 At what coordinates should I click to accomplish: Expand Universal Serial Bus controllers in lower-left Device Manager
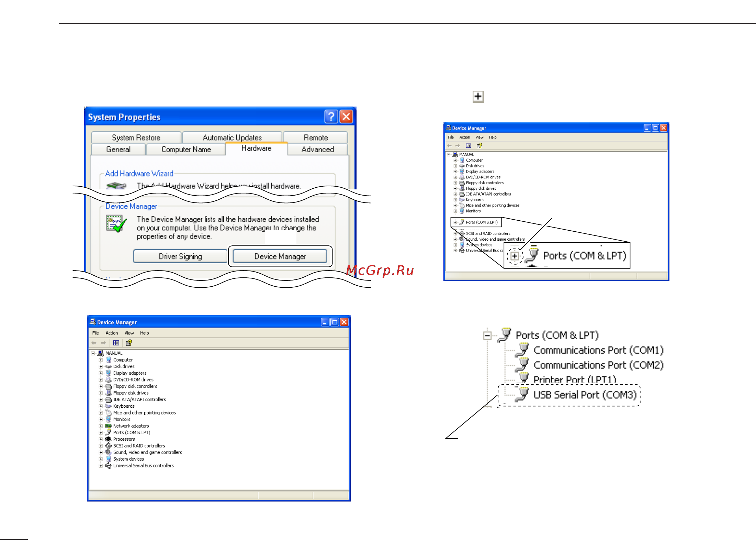(101, 466)
